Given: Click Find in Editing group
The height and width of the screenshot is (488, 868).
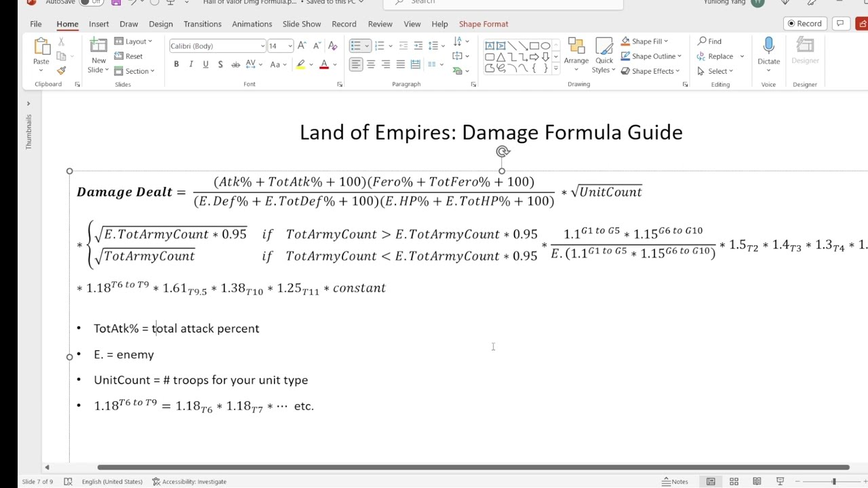Looking at the screenshot, I should click(x=710, y=41).
